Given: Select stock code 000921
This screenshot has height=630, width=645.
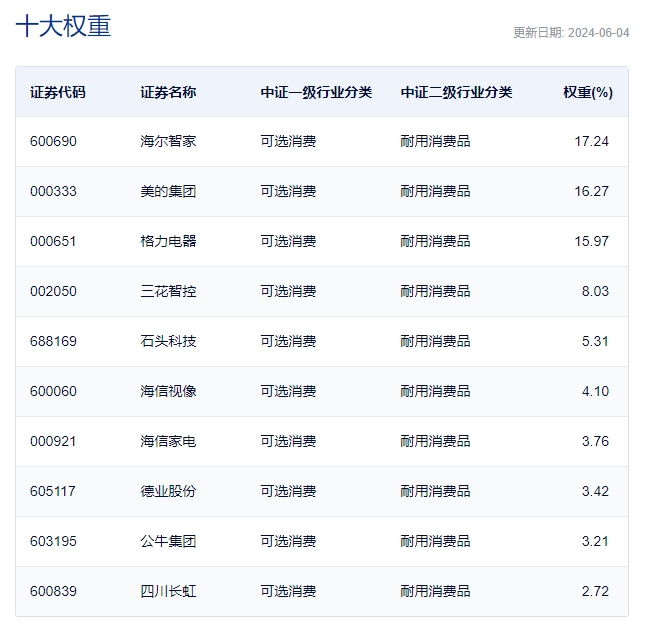Looking at the screenshot, I should click(x=53, y=442).
